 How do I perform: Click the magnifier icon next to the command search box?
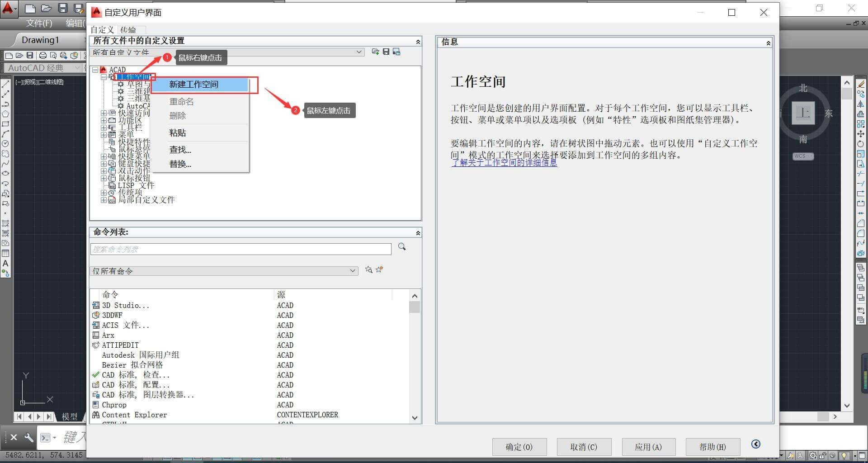coord(402,247)
